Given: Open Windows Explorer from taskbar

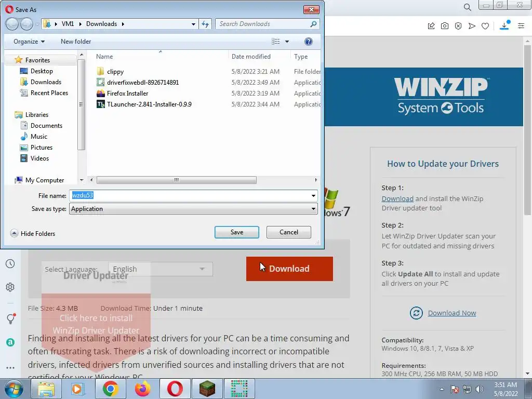Looking at the screenshot, I should click(46, 389).
